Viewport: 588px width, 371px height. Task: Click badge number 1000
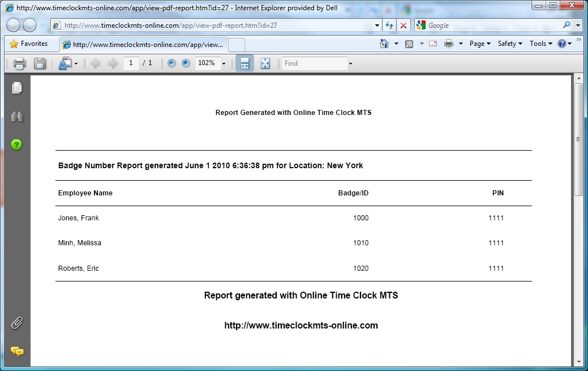tap(360, 218)
